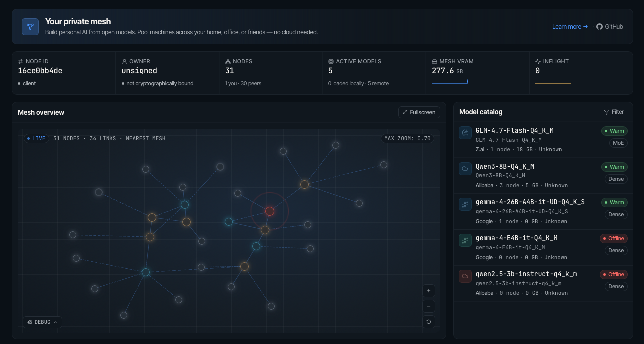Screen dimensions: 644x344
Task: Select the GLM-4.7-Flash-Q4_K_M model name
Action: [515, 131]
